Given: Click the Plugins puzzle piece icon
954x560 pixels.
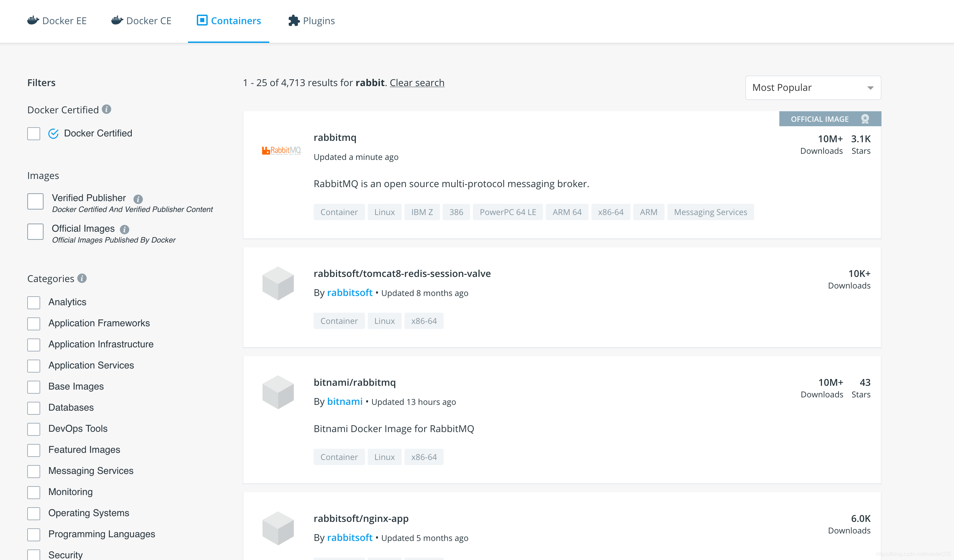Looking at the screenshot, I should tap(293, 20).
